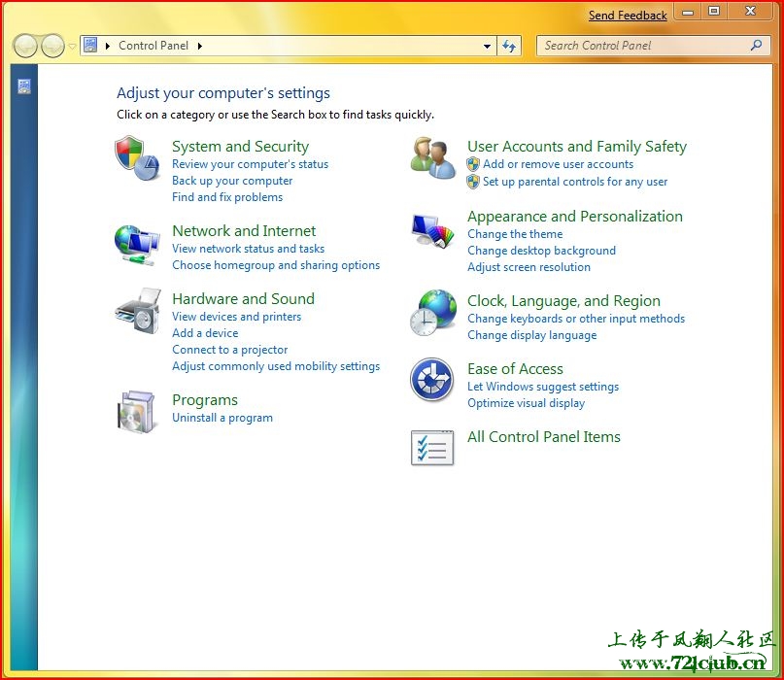Image resolution: width=784 pixels, height=680 pixels.
Task: Click the Network and Internet globe icon
Action: click(x=137, y=245)
